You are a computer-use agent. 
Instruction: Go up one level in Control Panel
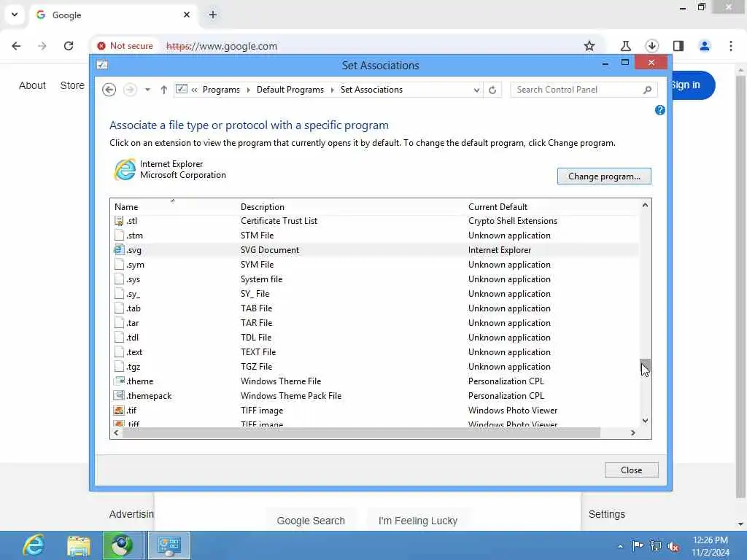164,90
